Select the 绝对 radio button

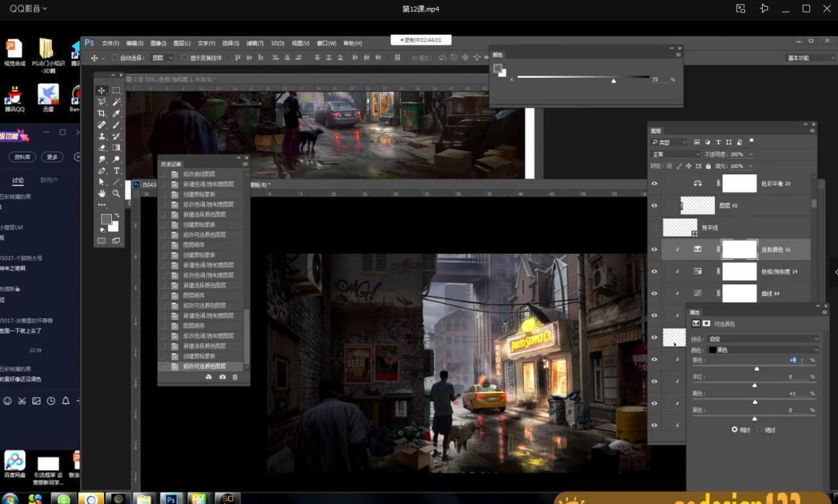(x=759, y=429)
